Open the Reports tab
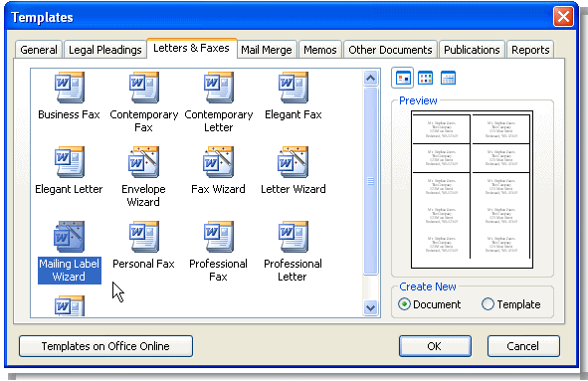 (530, 50)
